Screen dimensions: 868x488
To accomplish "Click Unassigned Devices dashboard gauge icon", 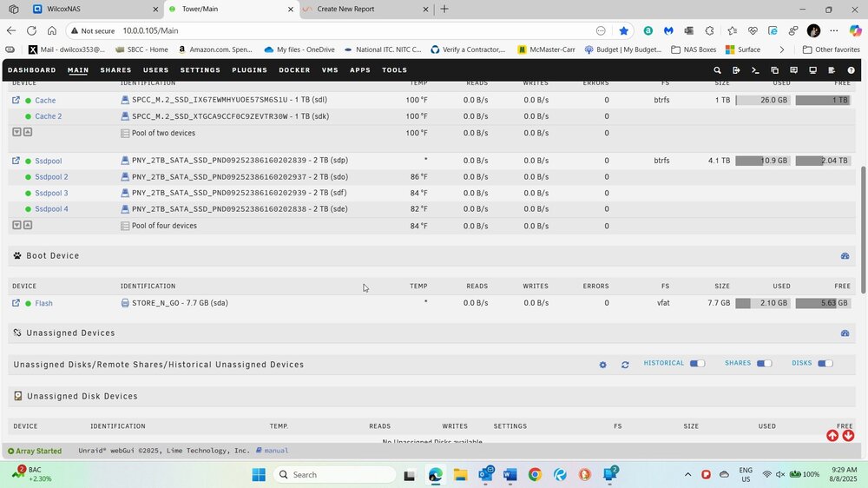I will pyautogui.click(x=845, y=333).
